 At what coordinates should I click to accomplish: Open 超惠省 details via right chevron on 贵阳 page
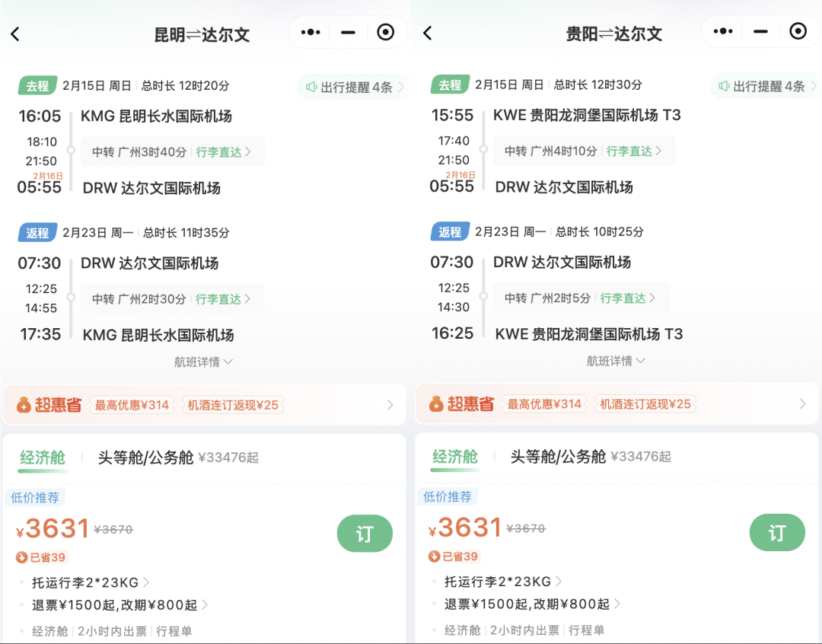[801, 404]
